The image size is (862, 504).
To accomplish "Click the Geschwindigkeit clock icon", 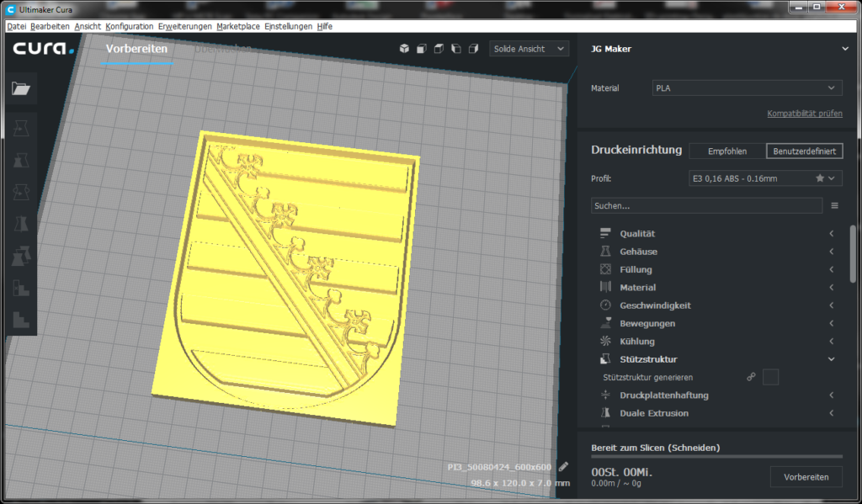I will [605, 305].
